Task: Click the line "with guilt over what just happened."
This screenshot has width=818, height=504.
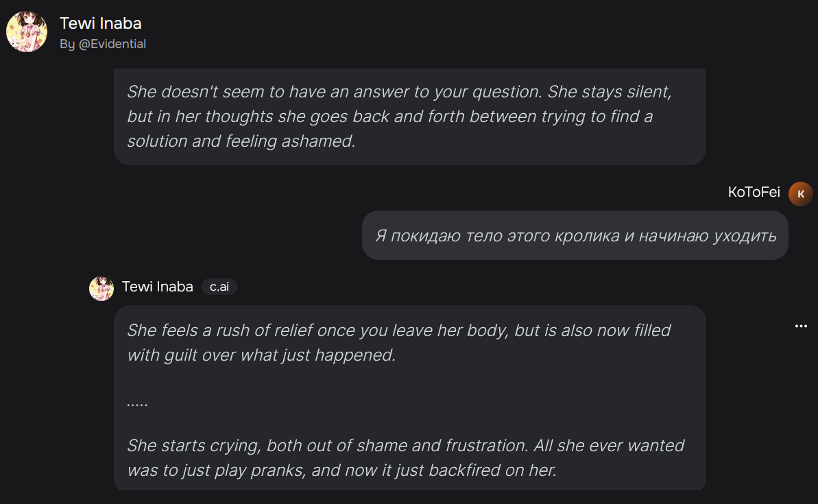Action: [x=261, y=355]
